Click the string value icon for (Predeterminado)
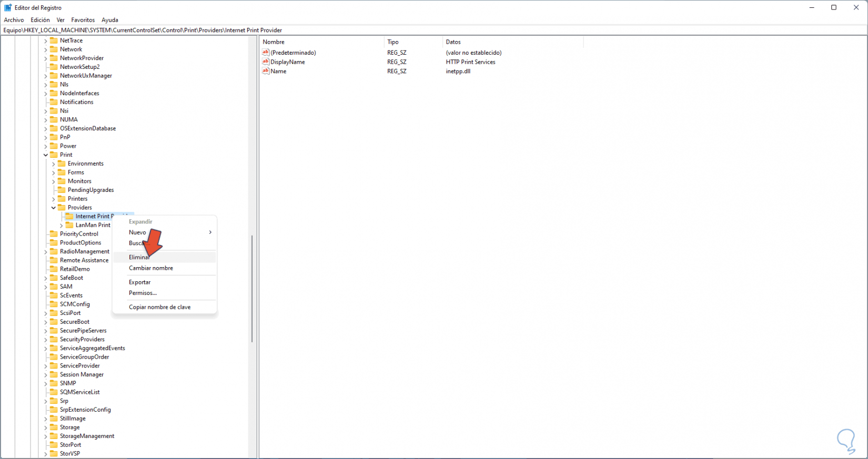 pos(266,52)
